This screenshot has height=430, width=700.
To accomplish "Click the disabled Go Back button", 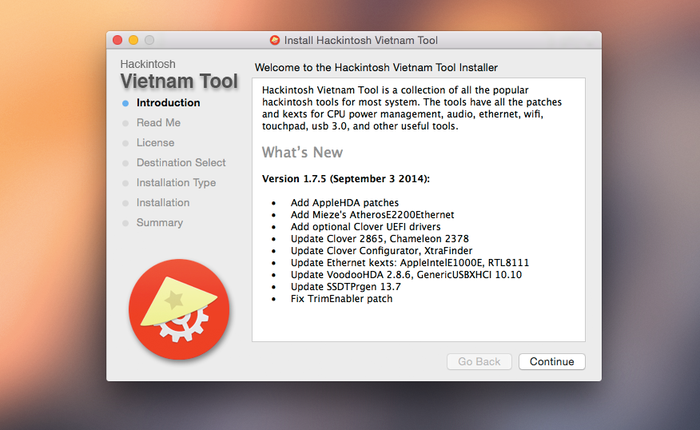I will [479, 361].
